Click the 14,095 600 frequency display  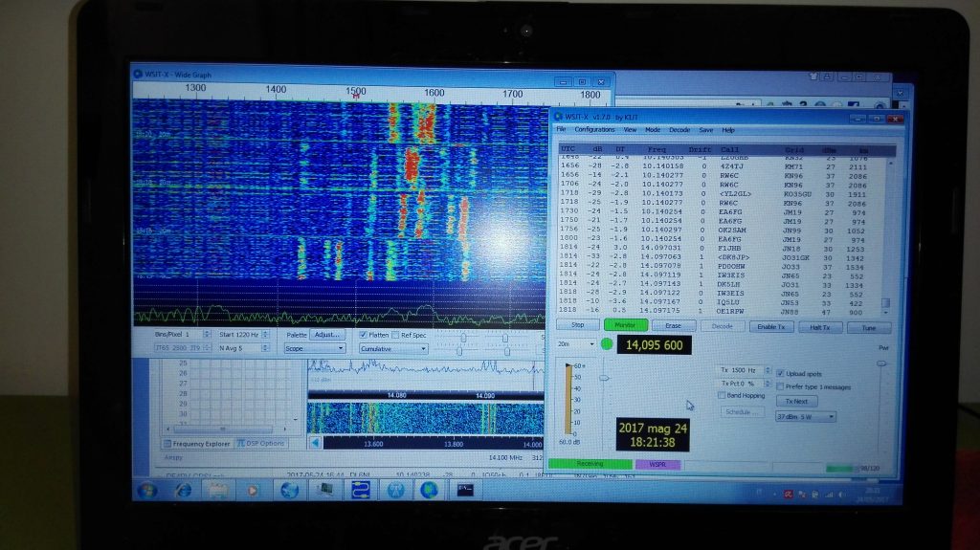coord(654,345)
